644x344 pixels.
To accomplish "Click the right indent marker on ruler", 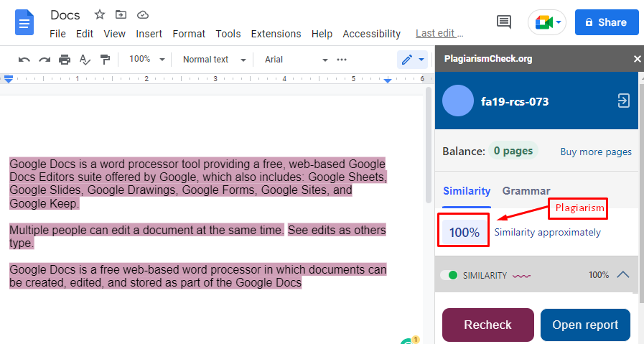I will (x=387, y=80).
